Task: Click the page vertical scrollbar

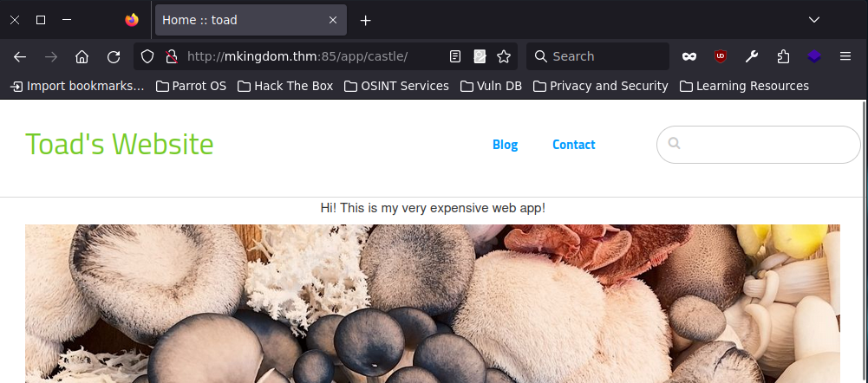Action: click(865, 241)
